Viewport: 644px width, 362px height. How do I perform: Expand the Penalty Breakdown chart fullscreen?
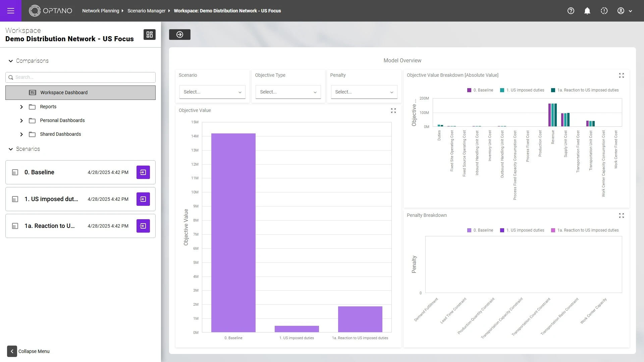622,216
